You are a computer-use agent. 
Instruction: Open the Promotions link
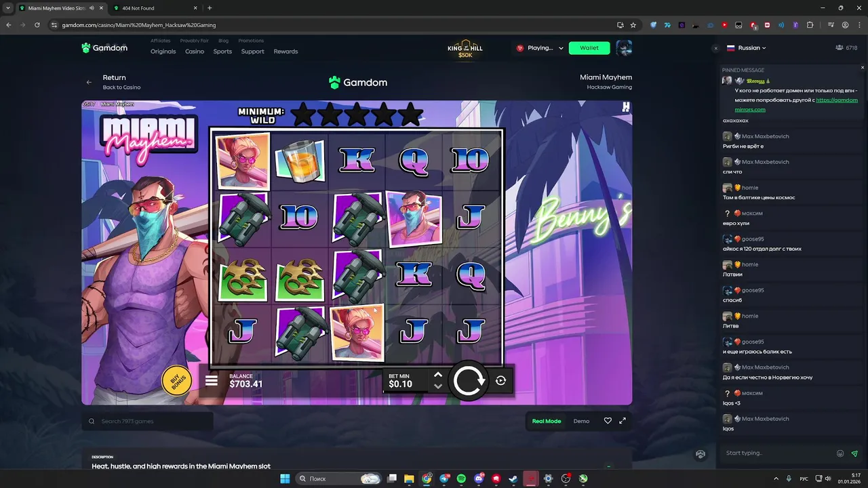coord(251,41)
